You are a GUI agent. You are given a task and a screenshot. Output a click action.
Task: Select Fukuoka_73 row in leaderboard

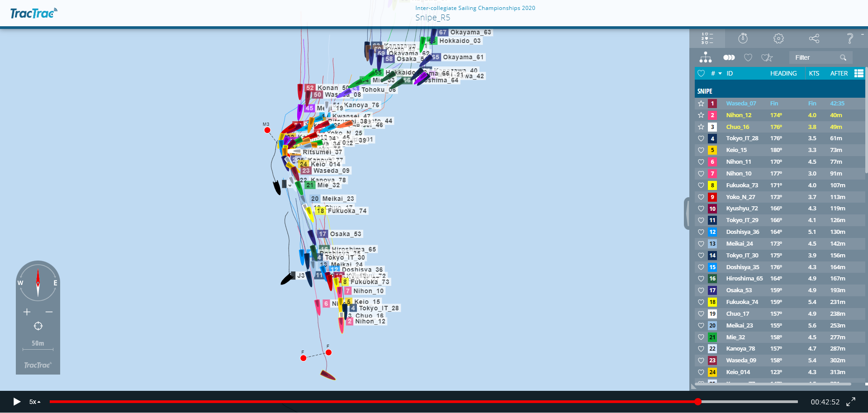[780, 185]
